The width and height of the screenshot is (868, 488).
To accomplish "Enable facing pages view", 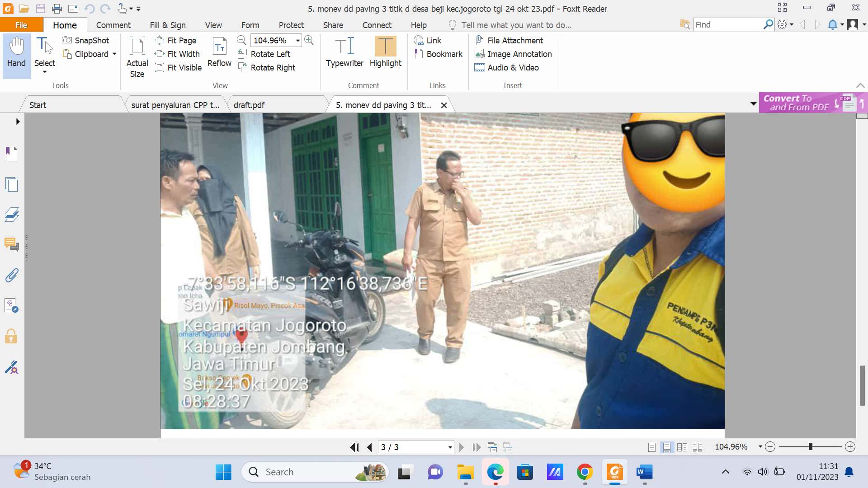I will click(x=682, y=447).
